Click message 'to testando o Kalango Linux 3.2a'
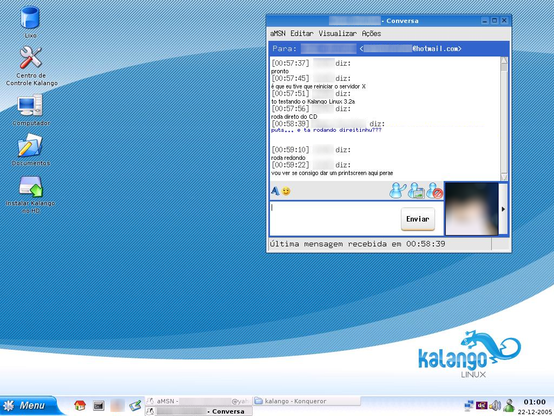The width and height of the screenshot is (554, 416). [x=313, y=101]
